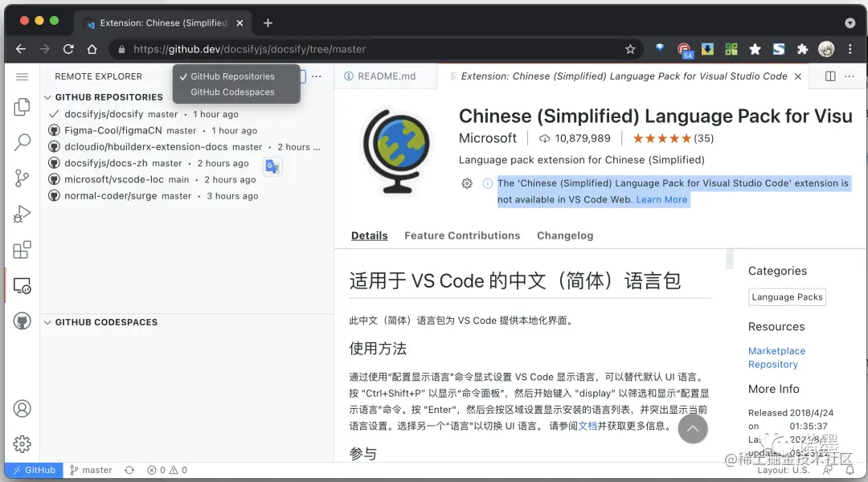Open normal-coder/surge repository
868x482 pixels.
tap(186, 196)
